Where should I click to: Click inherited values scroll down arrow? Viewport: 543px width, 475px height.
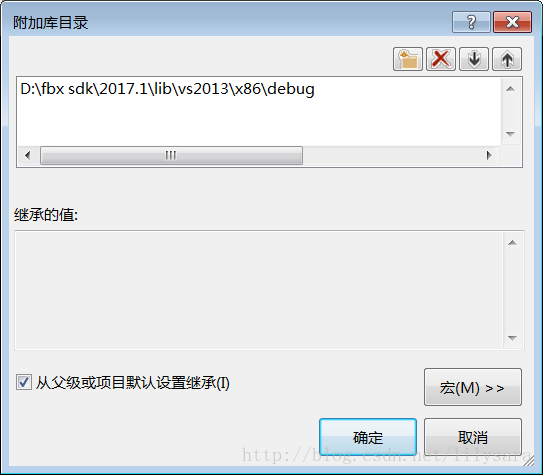coord(512,338)
